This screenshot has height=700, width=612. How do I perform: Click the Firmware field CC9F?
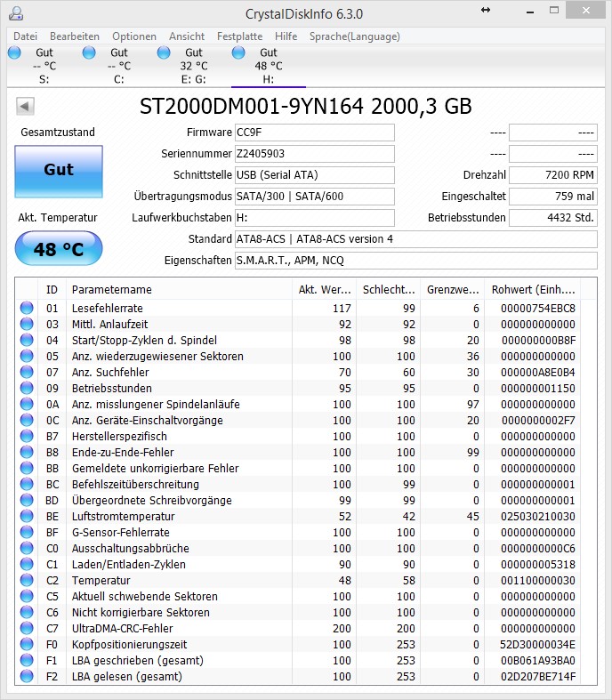[x=315, y=133]
